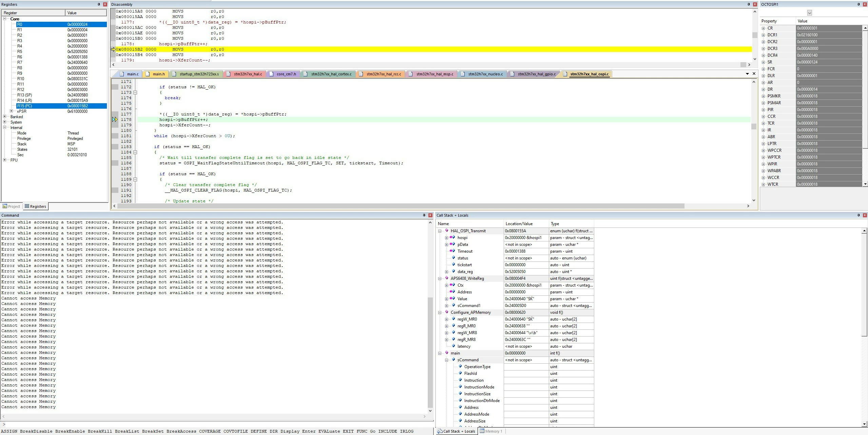Expand the System register group
This screenshot has width=868, height=435.
pyautogui.click(x=5, y=122)
